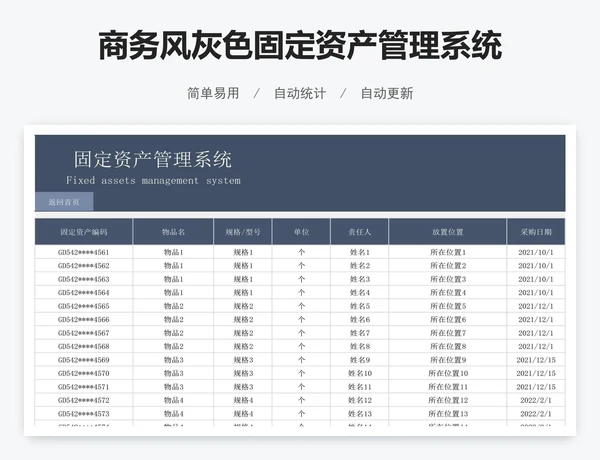Select 规格2 in row GD542****4566
Screen dimensions: 600x460
point(243,320)
